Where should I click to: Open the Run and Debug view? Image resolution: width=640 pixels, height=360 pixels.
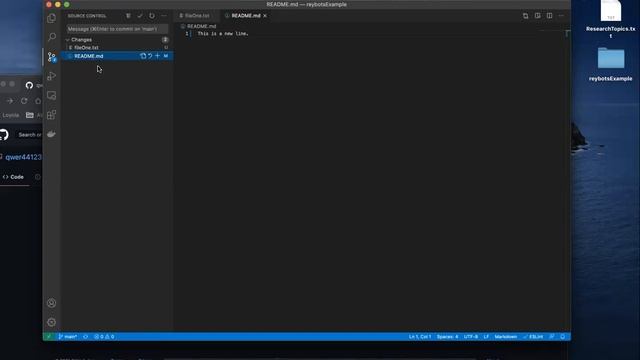click(51, 76)
